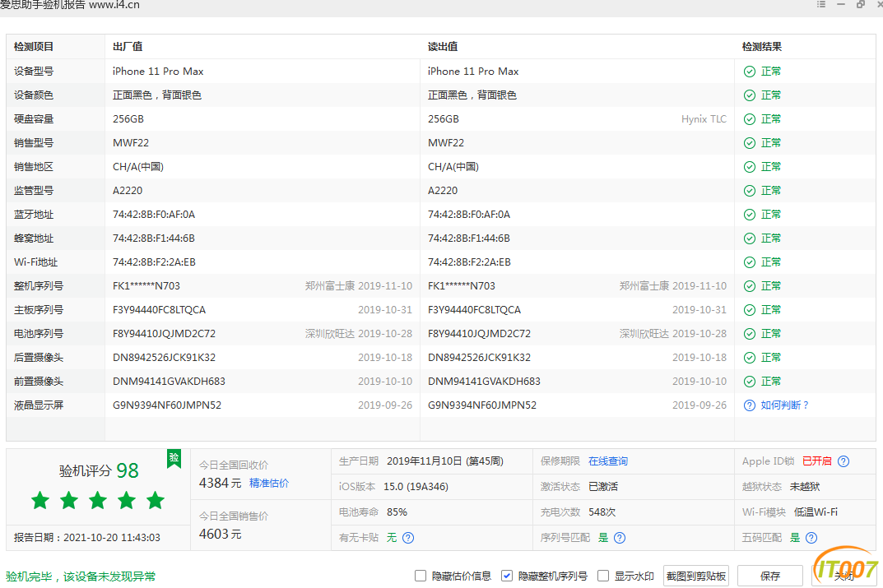Image resolution: width=883 pixels, height=588 pixels.
Task: Click the factory value F3Y94440FC8LTQCA
Action: pos(160,310)
